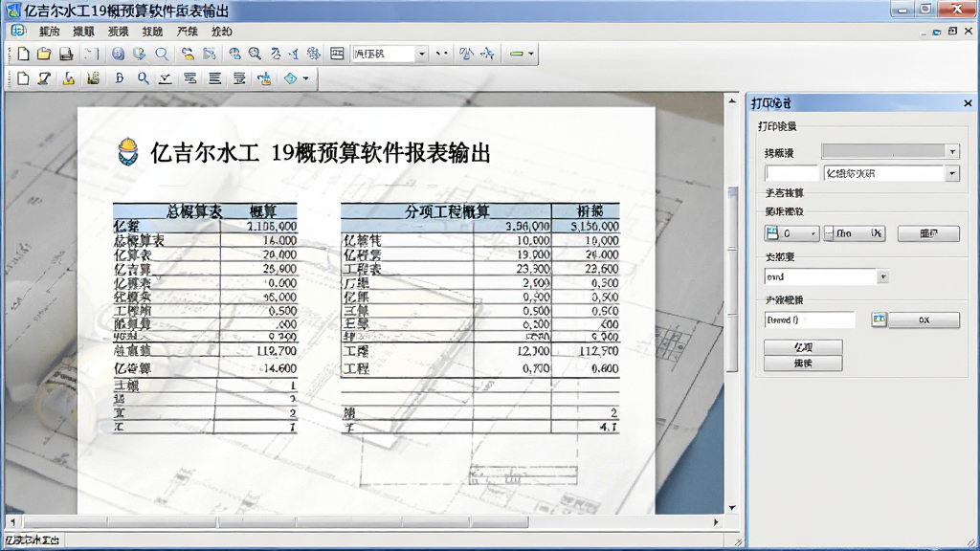Open file with the yellow folder icon

[44, 54]
